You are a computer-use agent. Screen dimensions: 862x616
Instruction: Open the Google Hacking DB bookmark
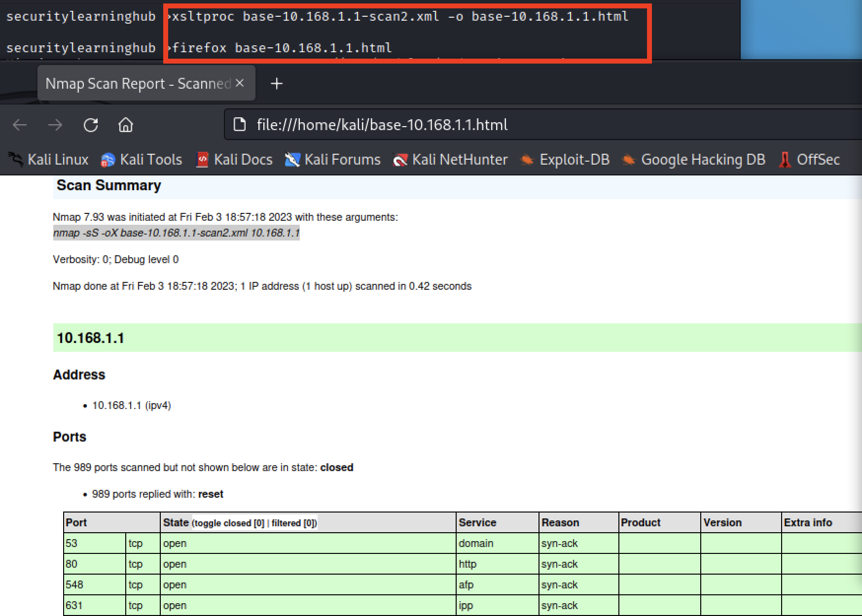pos(693,160)
